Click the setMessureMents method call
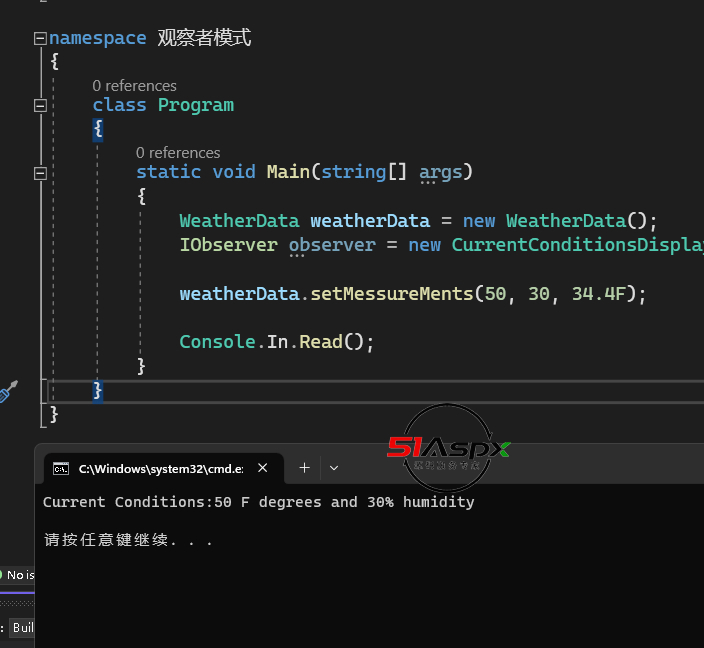Viewport: 704px width, 648px height. coord(391,294)
